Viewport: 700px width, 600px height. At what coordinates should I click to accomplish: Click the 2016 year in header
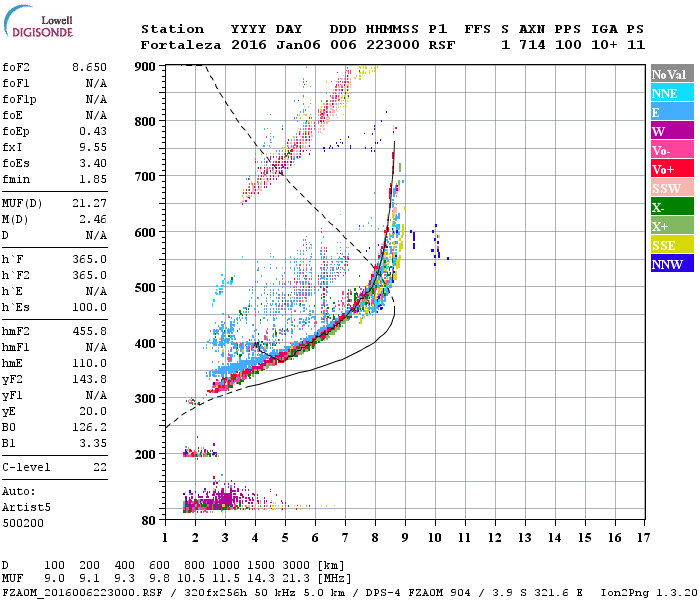[249, 45]
